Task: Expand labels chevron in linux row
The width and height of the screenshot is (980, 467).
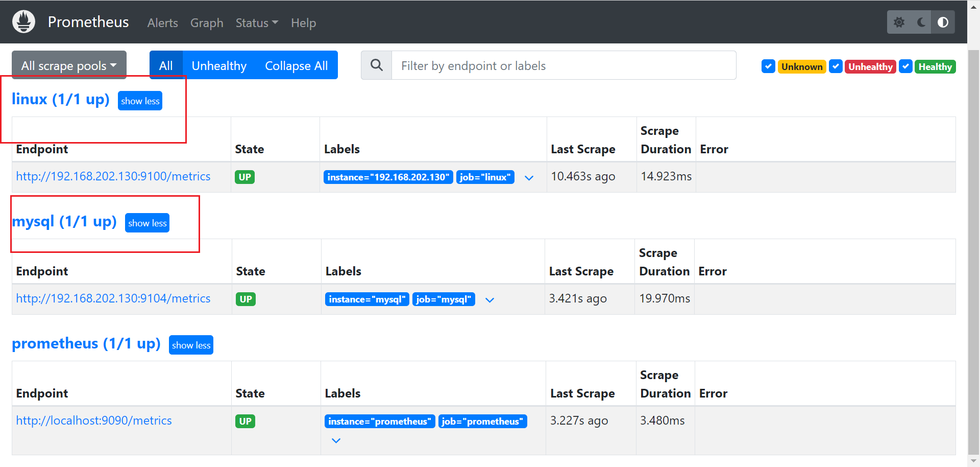Action: (x=529, y=178)
